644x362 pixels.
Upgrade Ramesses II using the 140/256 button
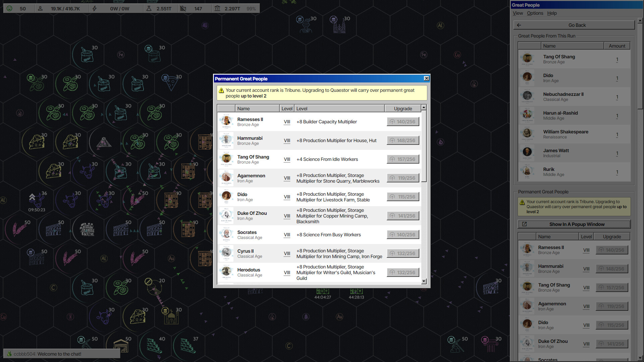(x=403, y=121)
